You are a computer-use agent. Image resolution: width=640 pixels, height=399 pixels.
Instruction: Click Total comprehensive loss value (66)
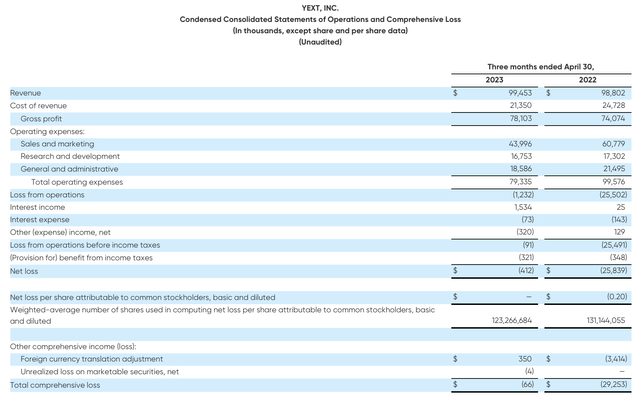coord(527,384)
